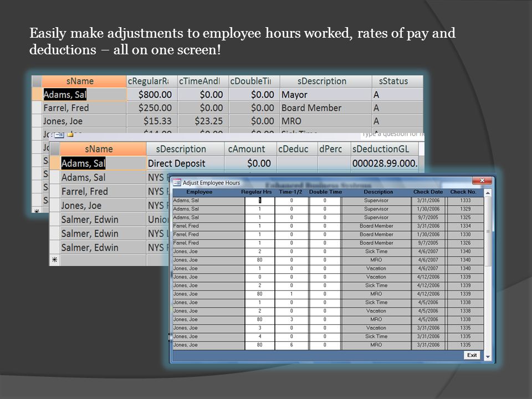
Task: Click the yellow folder icon above the deductions table
Action: (x=70, y=134)
